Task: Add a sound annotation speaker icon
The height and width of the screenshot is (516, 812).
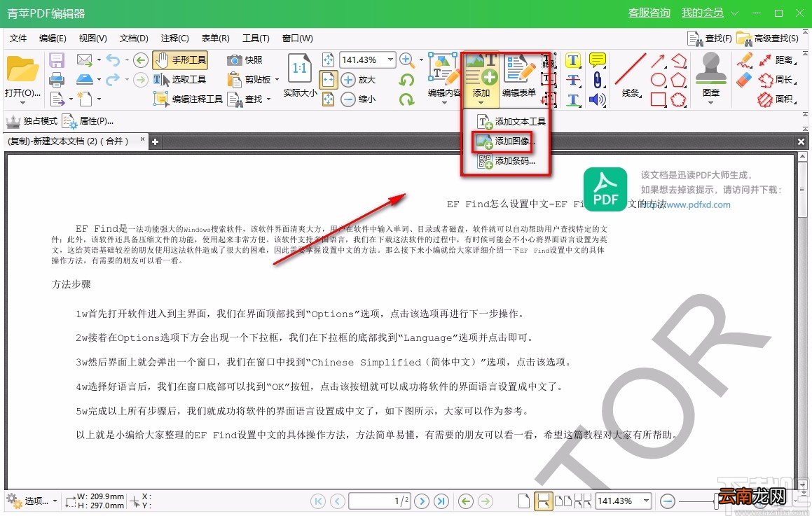Action: coord(598,99)
